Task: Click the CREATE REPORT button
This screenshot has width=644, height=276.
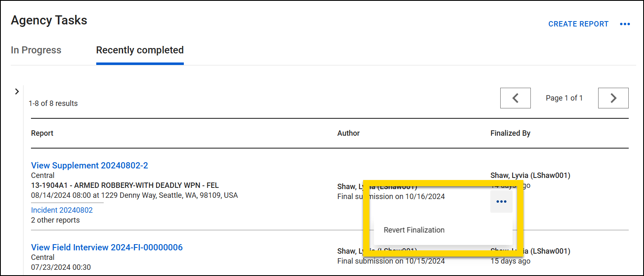Action: click(578, 24)
